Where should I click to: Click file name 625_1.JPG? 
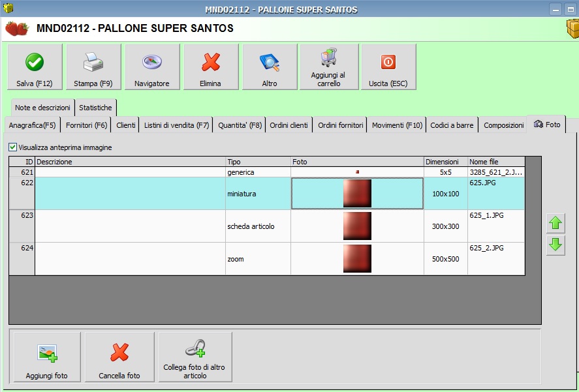pyautogui.click(x=487, y=215)
